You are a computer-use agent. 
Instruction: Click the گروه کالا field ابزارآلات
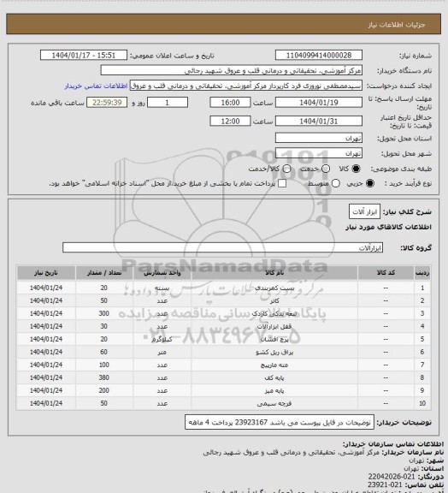tap(222, 247)
